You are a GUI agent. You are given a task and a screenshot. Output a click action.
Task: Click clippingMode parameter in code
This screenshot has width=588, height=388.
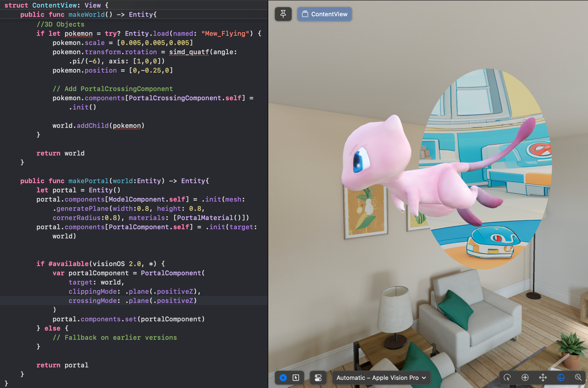coord(93,292)
